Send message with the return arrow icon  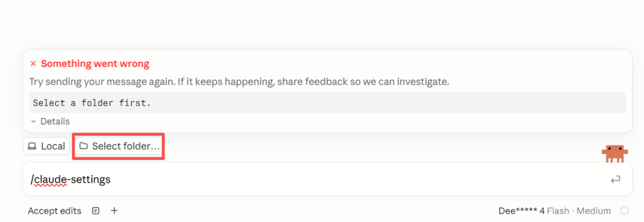615,180
